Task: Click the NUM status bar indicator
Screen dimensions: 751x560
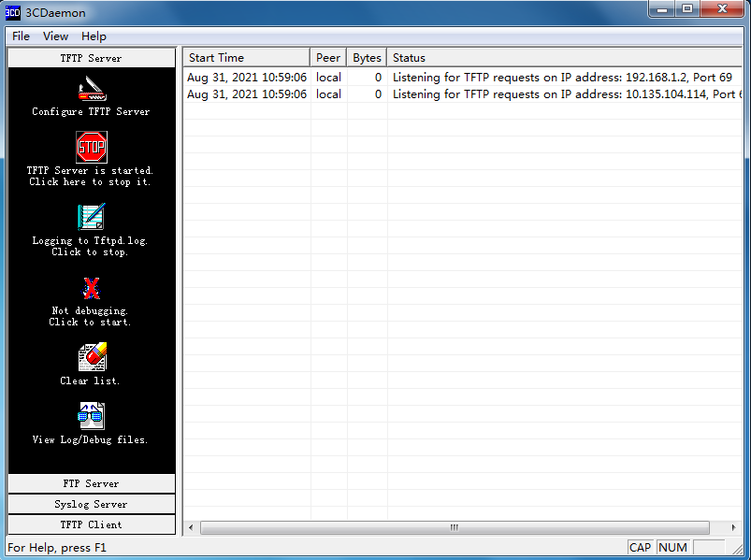Action: coord(673,547)
